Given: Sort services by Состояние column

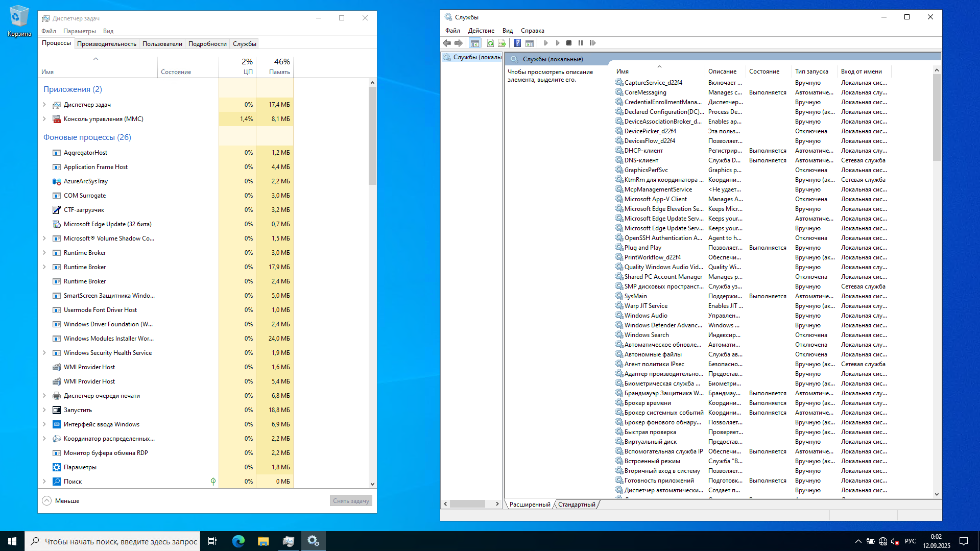Looking at the screenshot, I should 768,71.
